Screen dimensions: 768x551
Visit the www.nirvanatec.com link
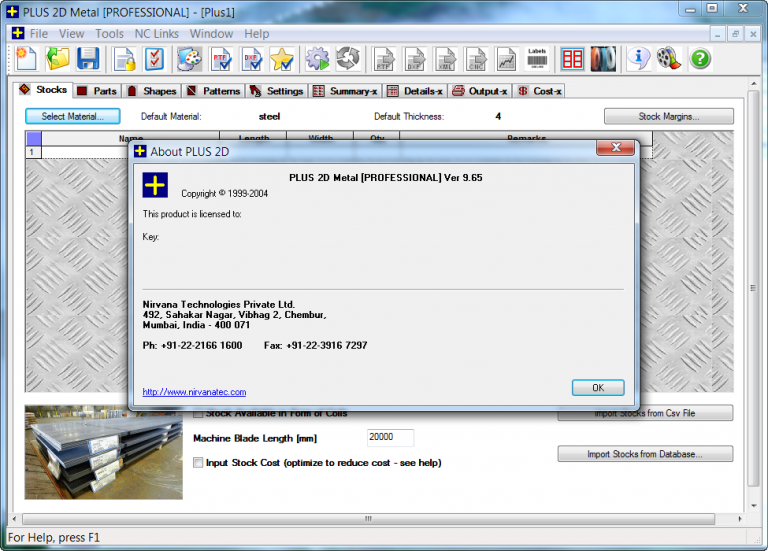coord(194,392)
